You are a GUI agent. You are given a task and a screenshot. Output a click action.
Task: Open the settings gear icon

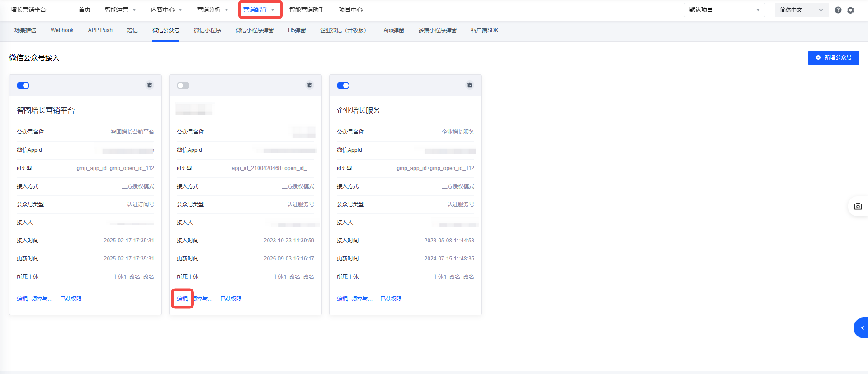(850, 10)
